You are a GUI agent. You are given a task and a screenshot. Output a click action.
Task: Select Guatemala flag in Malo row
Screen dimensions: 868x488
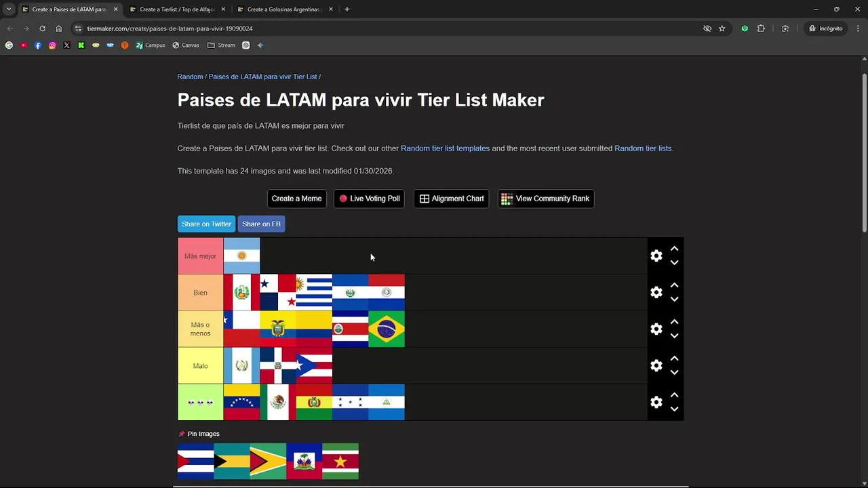tap(241, 366)
